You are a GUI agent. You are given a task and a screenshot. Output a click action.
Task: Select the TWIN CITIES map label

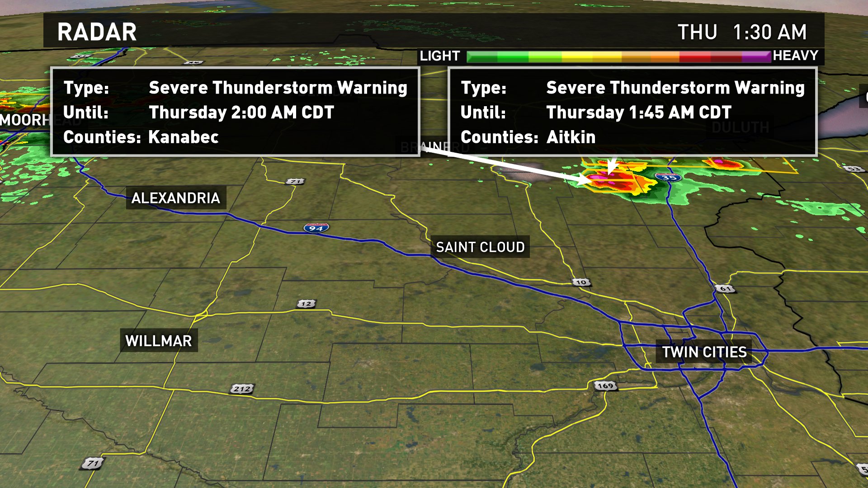(704, 352)
